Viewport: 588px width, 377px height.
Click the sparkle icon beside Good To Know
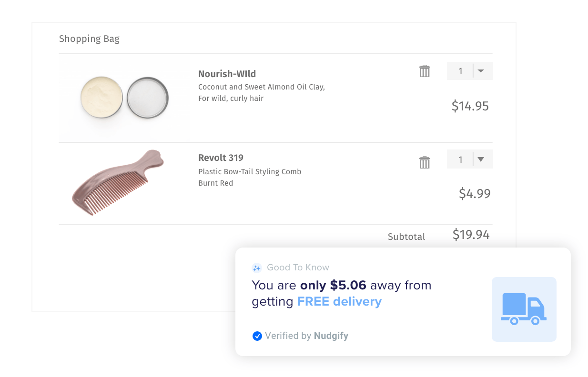coord(257,268)
